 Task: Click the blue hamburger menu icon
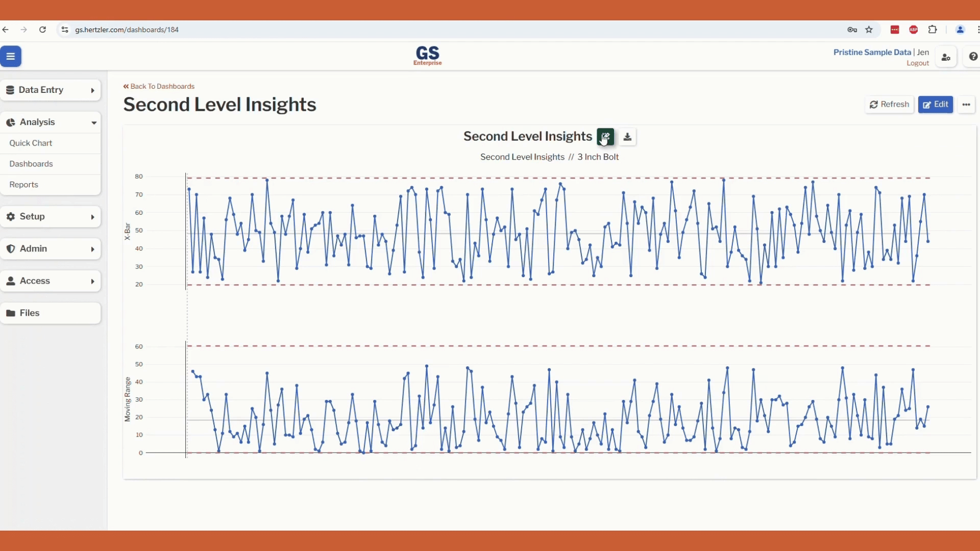[11, 57]
